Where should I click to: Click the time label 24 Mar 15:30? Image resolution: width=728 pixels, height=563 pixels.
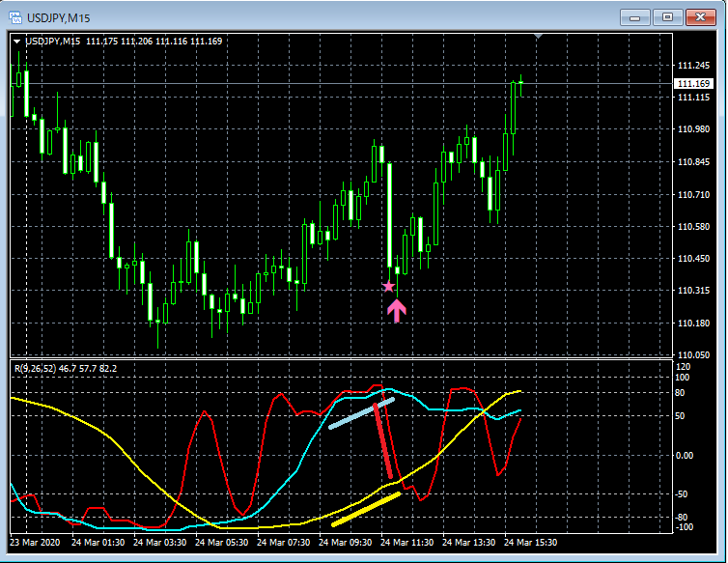[530, 543]
